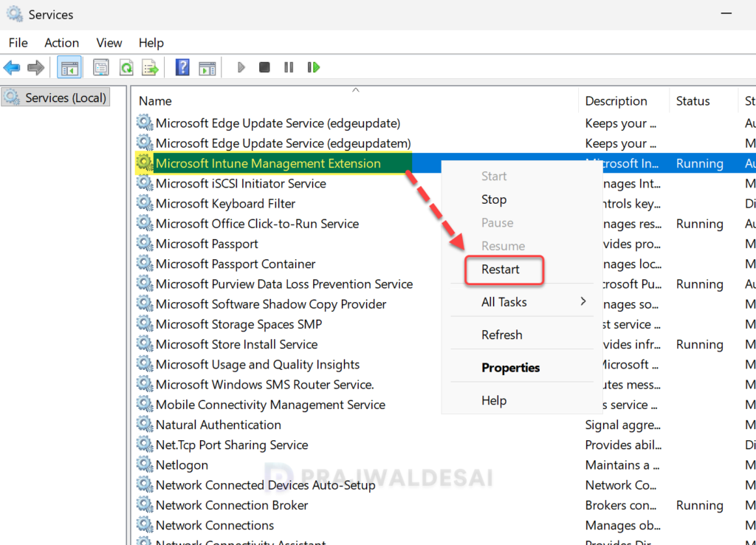Select Microsoft Passport Container
This screenshot has height=545, width=756.
coord(236,264)
